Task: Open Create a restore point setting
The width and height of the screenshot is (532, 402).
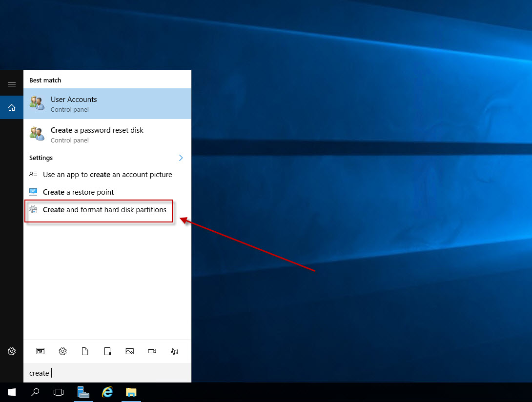Action: coord(78,192)
